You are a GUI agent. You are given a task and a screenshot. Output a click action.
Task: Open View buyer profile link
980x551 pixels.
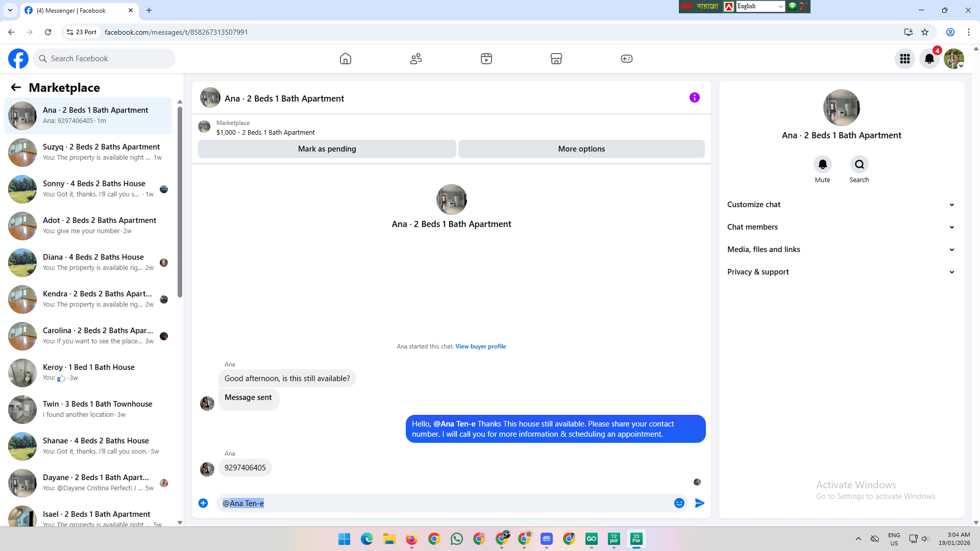point(481,346)
